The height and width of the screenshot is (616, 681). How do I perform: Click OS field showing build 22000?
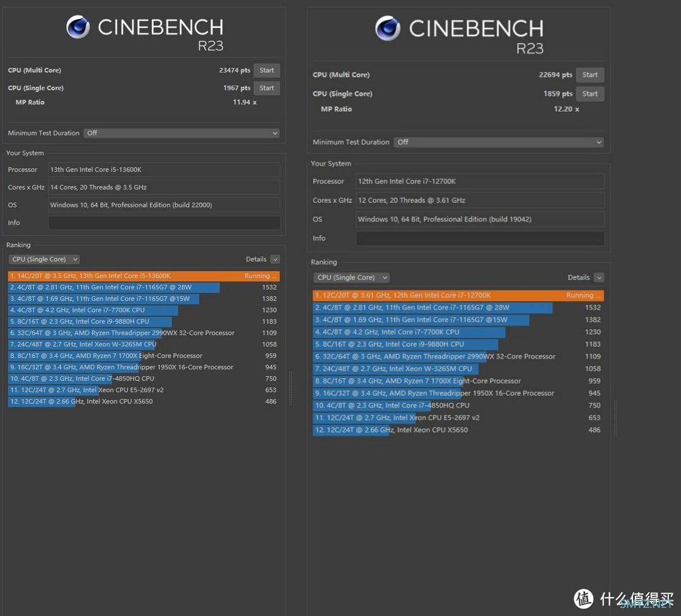click(x=164, y=205)
